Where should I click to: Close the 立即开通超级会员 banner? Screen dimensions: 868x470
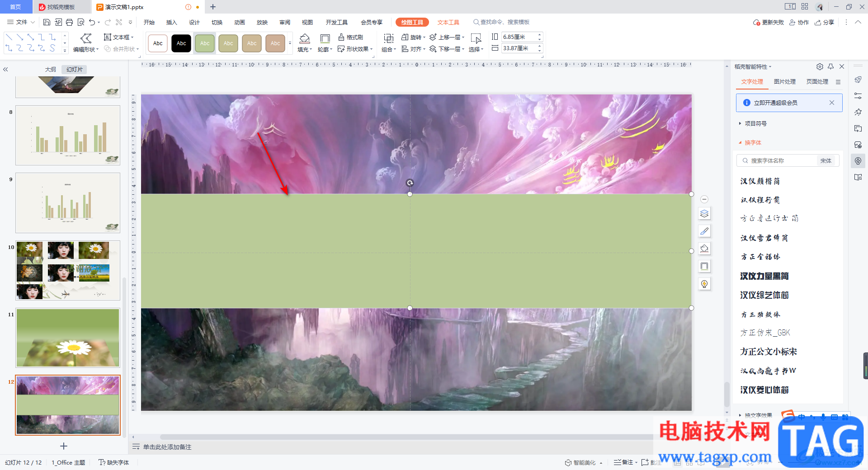(x=832, y=103)
